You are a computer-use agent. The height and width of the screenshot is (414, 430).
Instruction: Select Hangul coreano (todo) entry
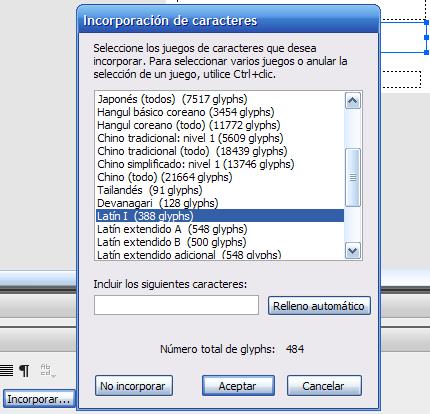tap(220, 125)
